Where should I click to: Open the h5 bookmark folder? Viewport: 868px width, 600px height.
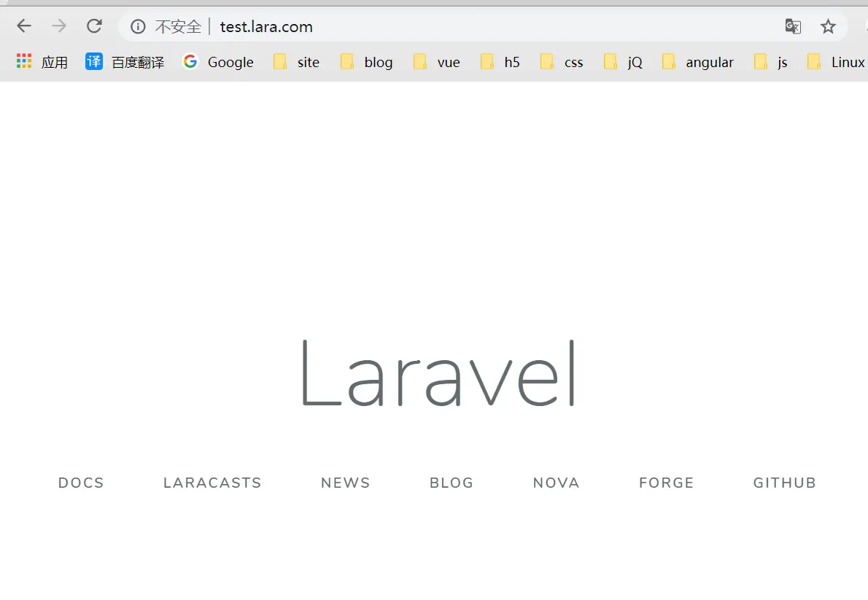[x=500, y=61]
